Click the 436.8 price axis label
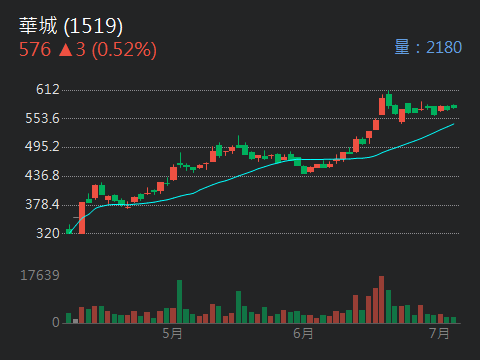The height and width of the screenshot is (360, 480). [42, 175]
